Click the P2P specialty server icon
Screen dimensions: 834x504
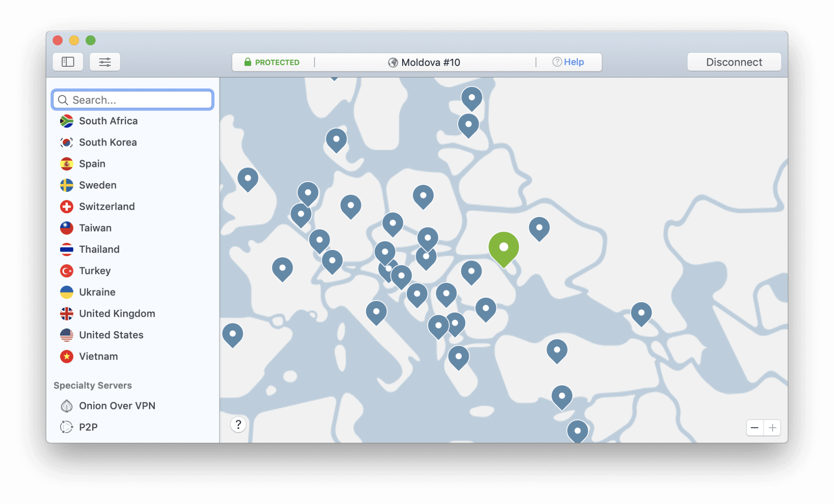coord(67,427)
